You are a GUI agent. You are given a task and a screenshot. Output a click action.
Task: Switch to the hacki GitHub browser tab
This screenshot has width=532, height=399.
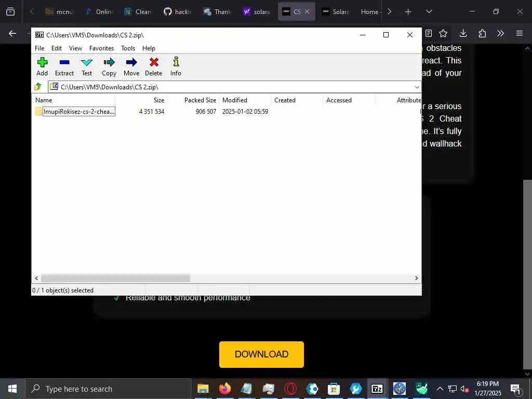[x=177, y=11]
